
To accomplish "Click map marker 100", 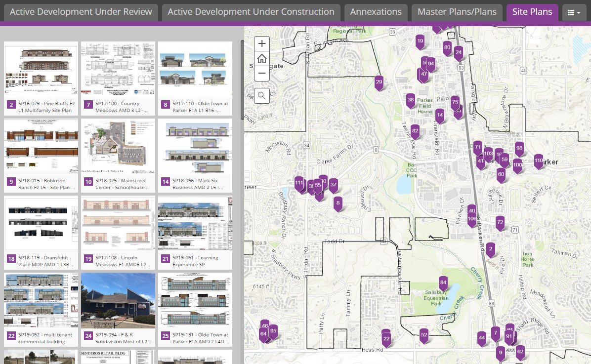I will tap(517, 166).
